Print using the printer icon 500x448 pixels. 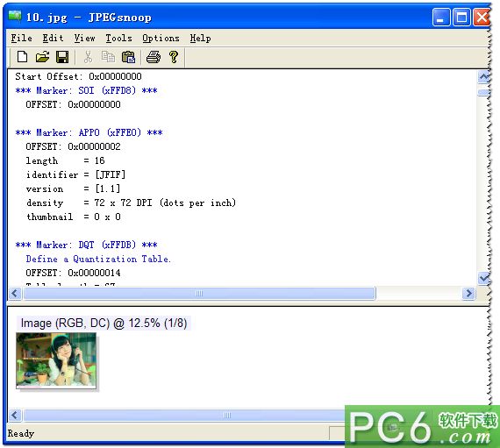(154, 57)
